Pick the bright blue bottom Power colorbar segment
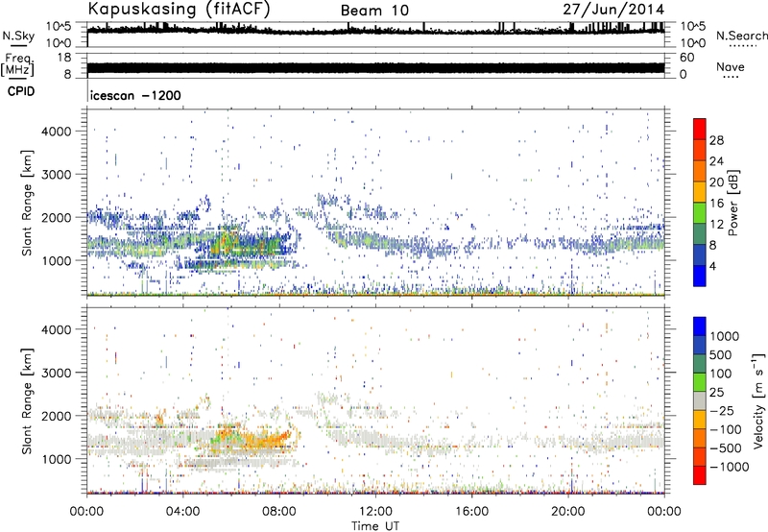The width and height of the screenshot is (768, 532). (700, 276)
